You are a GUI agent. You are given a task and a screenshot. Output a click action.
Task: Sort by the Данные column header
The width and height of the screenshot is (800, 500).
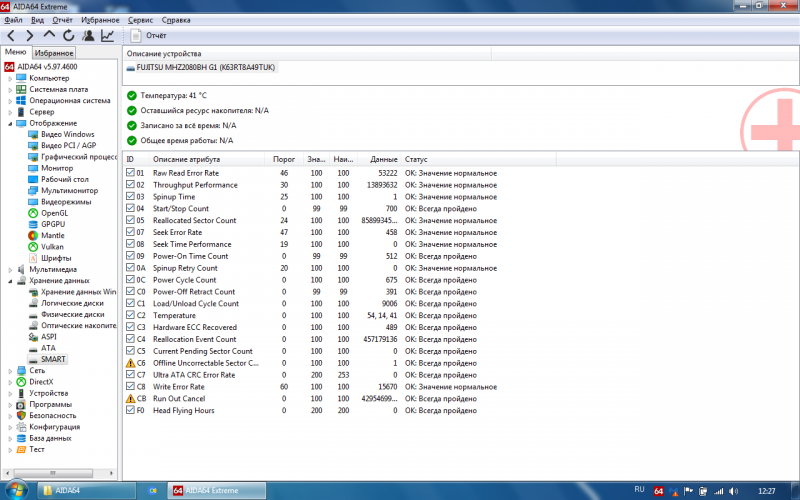[x=383, y=159]
